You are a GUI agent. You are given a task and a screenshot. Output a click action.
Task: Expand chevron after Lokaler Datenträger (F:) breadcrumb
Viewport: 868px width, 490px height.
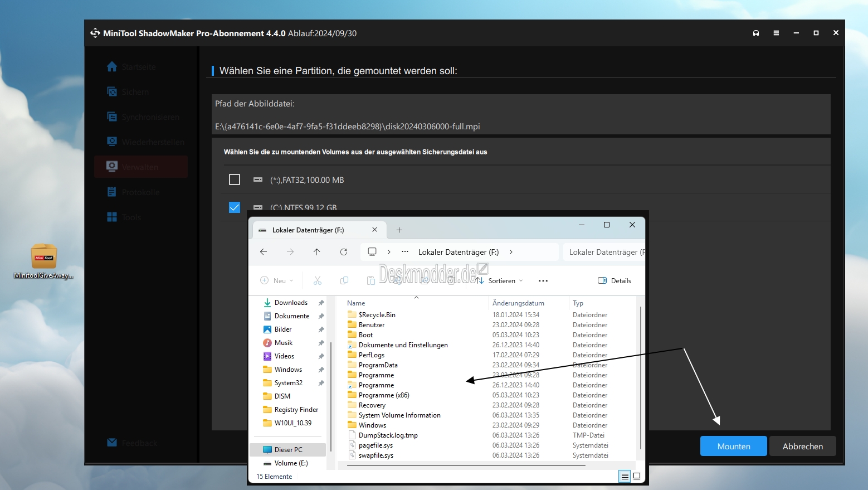coord(511,252)
